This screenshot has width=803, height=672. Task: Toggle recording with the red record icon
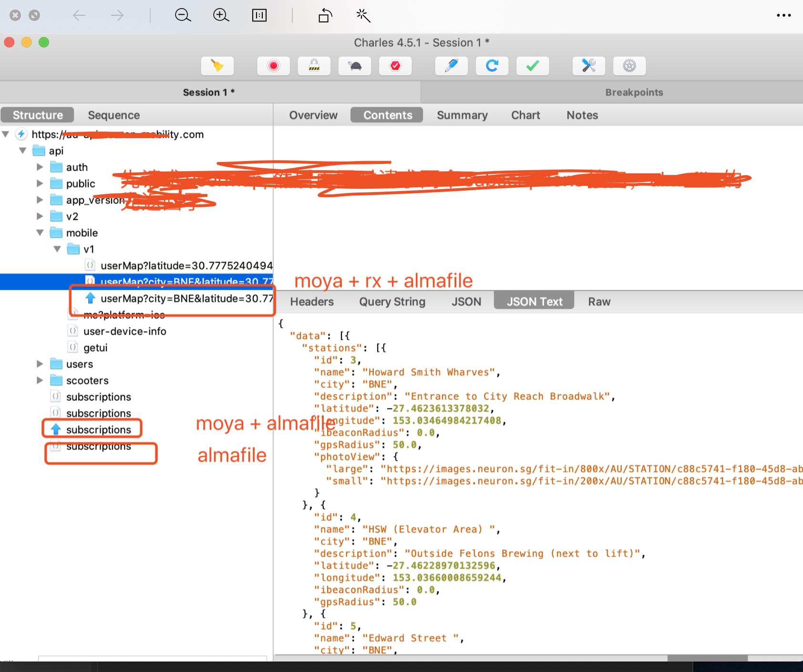point(273,66)
